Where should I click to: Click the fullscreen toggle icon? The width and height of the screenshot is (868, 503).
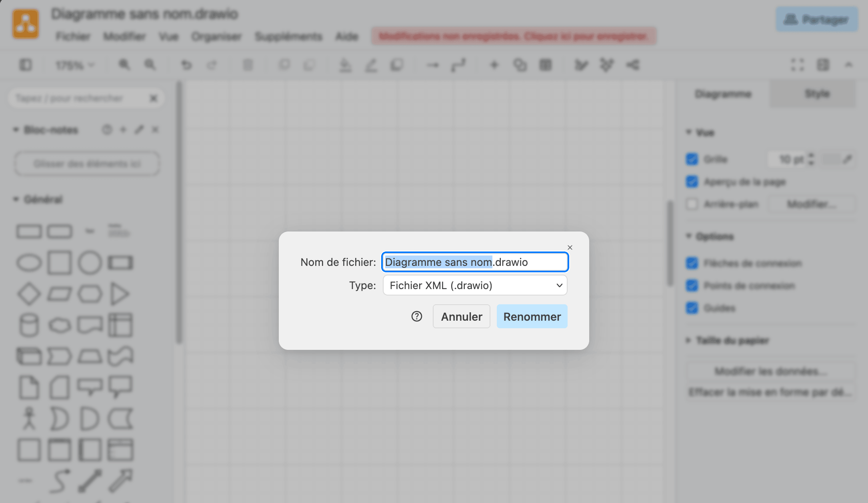click(x=797, y=65)
